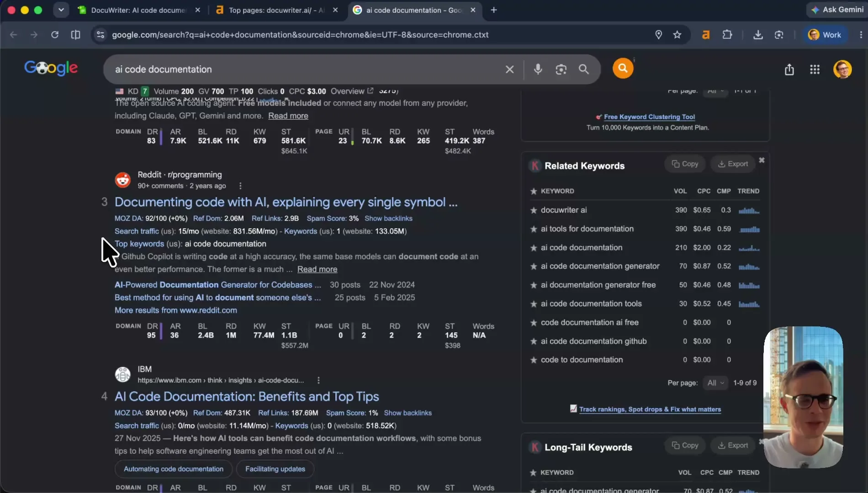Click the Ahrefs toolbar extension icon
The image size is (868, 493).
pyautogui.click(x=706, y=35)
